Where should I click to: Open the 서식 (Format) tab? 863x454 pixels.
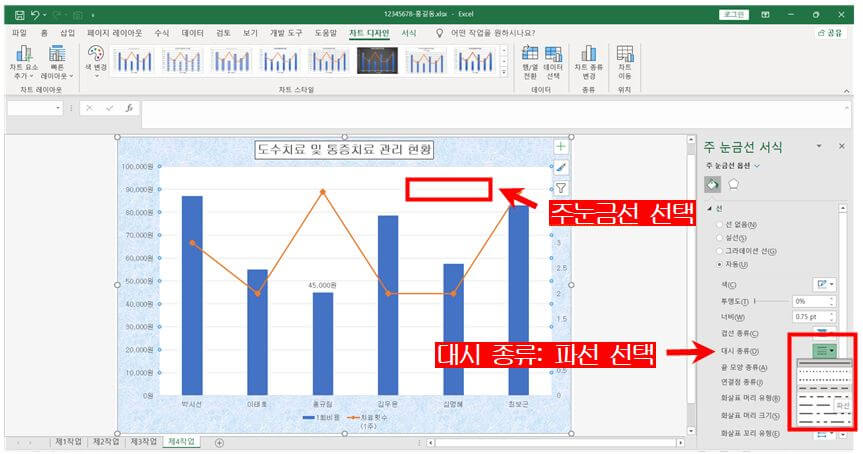tap(408, 34)
